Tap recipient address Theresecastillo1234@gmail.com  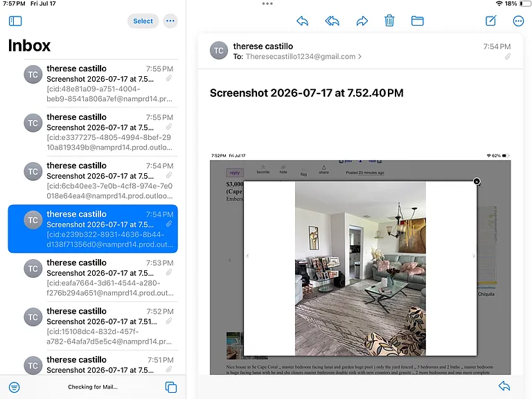point(300,57)
